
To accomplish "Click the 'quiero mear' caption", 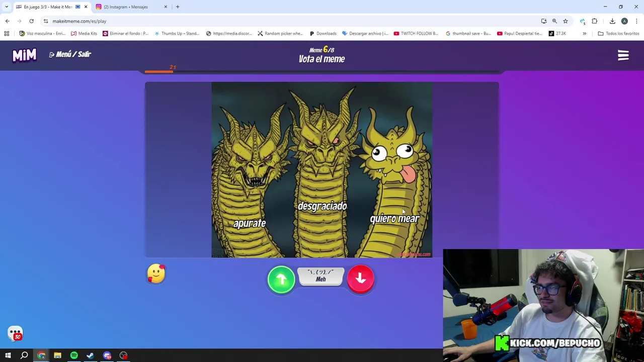I will [x=394, y=219].
